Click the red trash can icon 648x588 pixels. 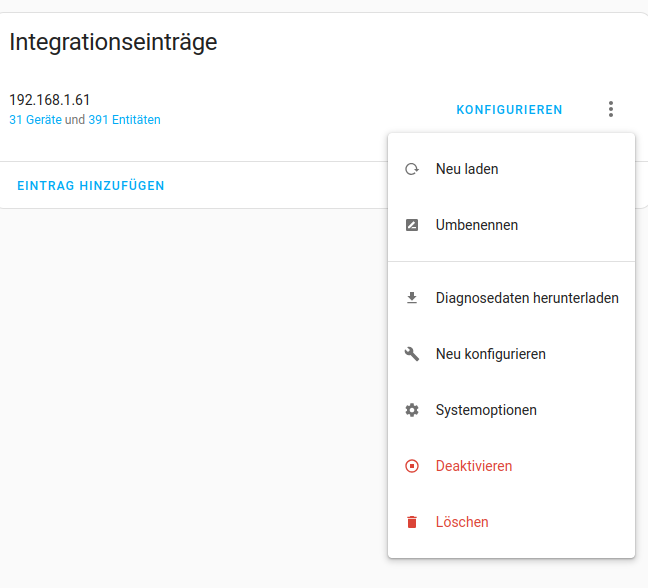pos(412,522)
